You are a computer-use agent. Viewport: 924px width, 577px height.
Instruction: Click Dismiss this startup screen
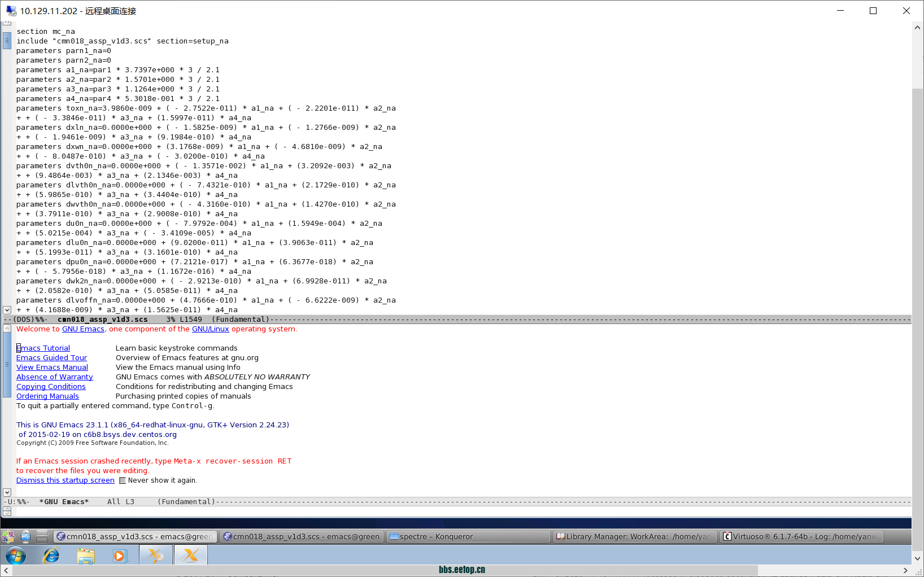[x=66, y=480]
